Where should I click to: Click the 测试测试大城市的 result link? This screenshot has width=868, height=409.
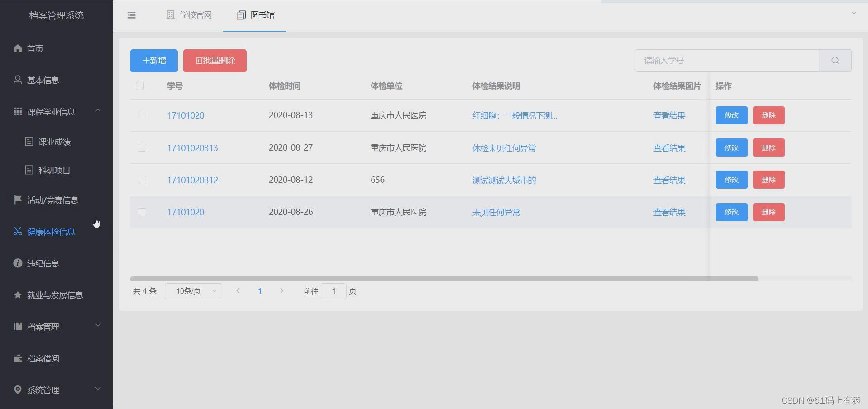coord(504,180)
